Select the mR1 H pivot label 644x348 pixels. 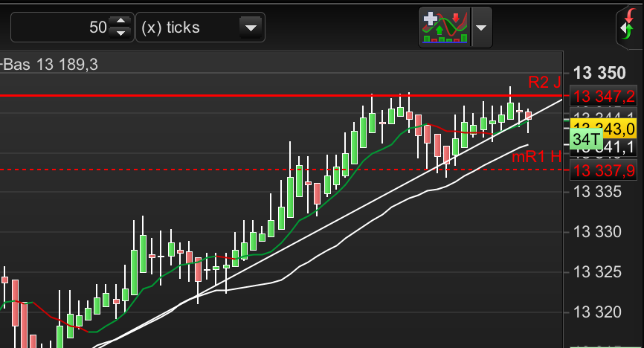[536, 157]
